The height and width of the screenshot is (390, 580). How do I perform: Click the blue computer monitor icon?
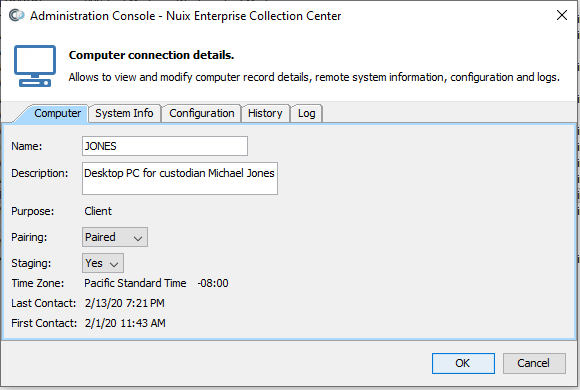tap(35, 66)
